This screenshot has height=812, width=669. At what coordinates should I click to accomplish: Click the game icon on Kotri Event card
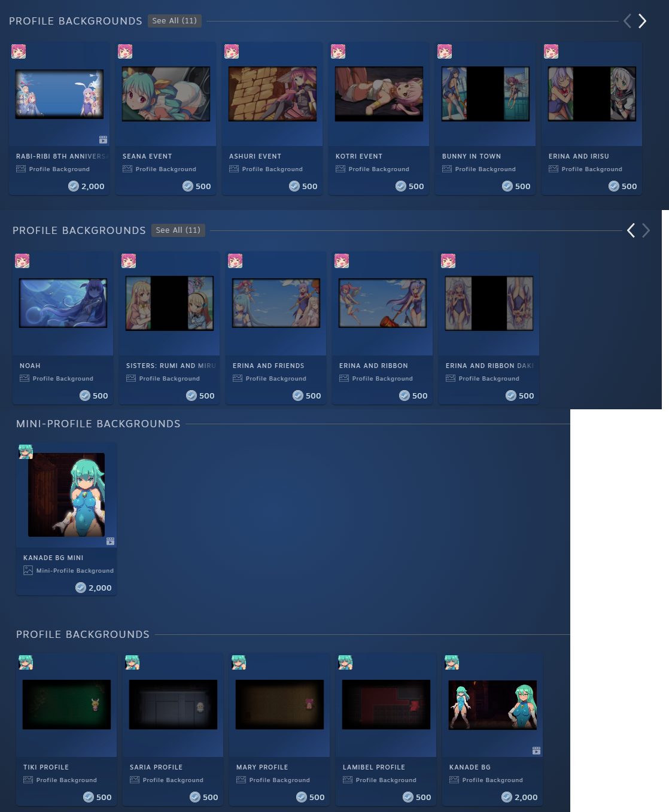pos(338,51)
